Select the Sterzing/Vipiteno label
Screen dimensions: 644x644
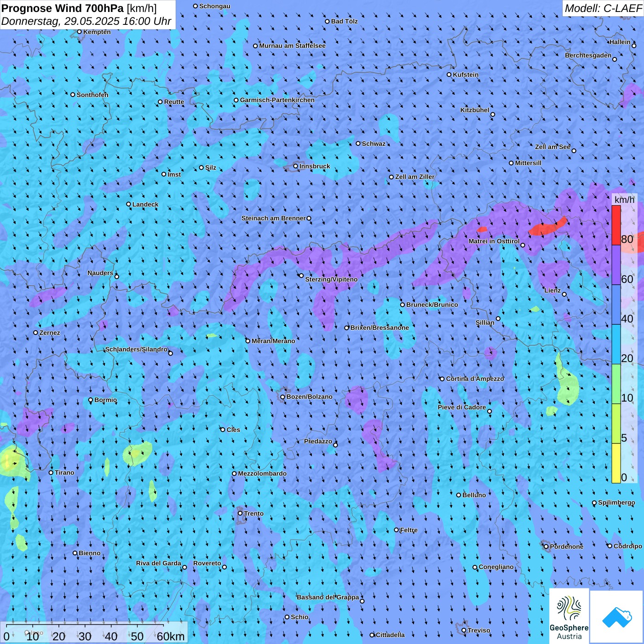331,279
